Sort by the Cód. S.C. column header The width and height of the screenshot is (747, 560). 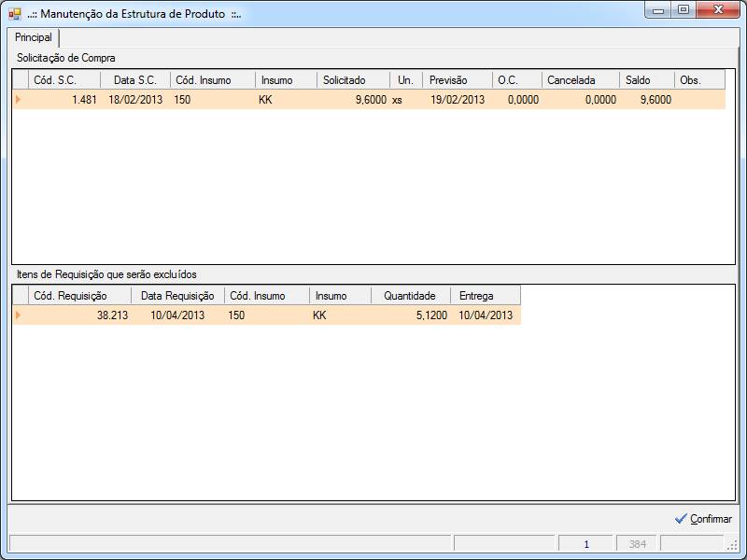tap(64, 80)
